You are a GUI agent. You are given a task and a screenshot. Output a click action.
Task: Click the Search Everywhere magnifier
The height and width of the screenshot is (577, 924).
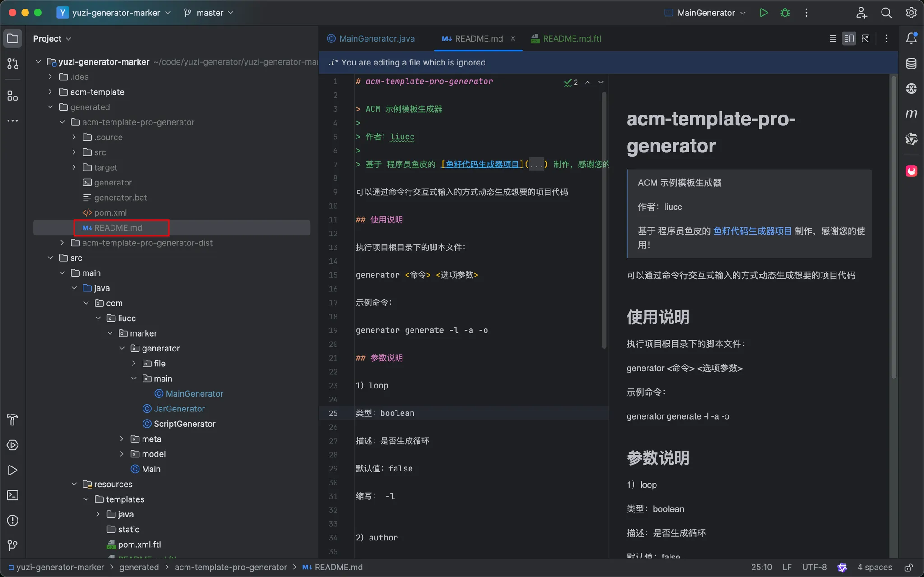click(x=886, y=13)
